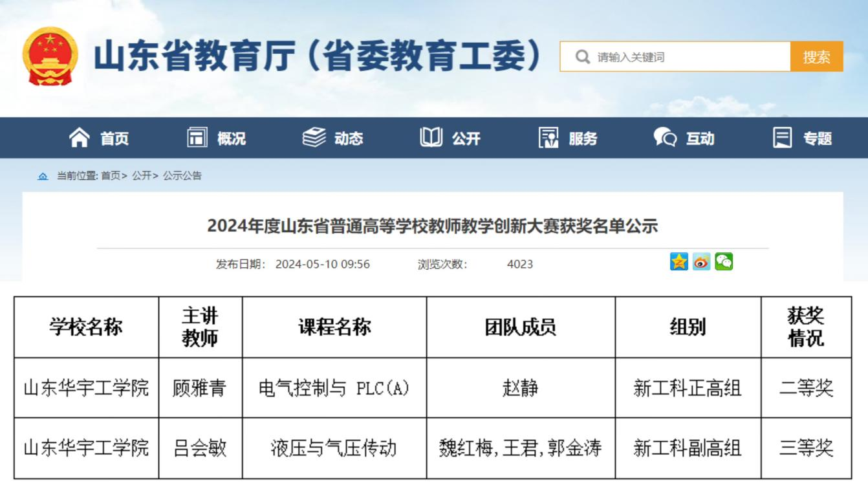
Task: Share via the Weibo icon
Action: (x=701, y=262)
